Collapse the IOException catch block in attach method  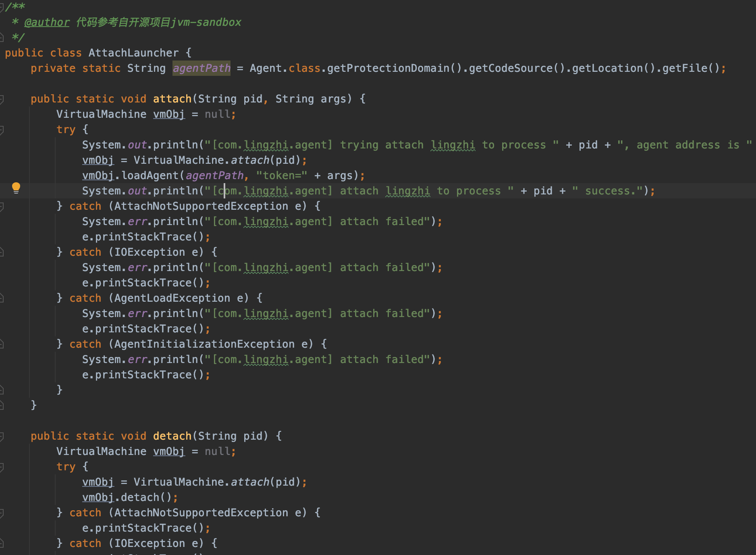(2, 252)
